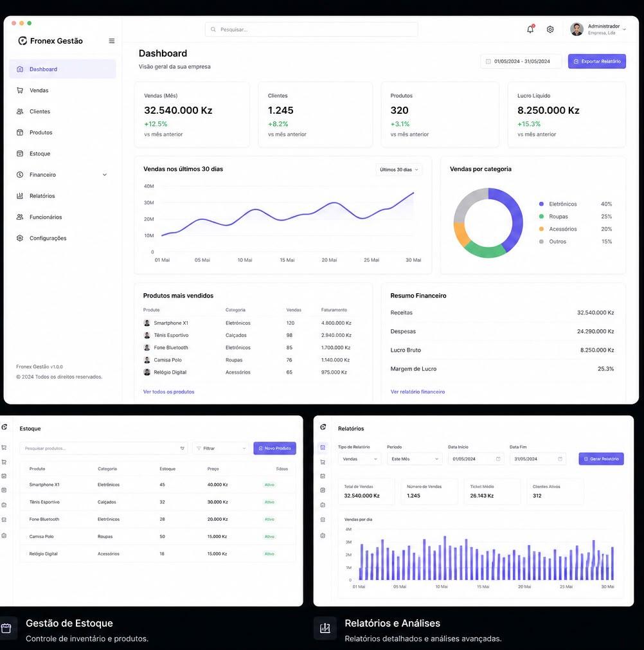
Task: Click the Eletrônicos purple legend dot
Action: coord(541,204)
